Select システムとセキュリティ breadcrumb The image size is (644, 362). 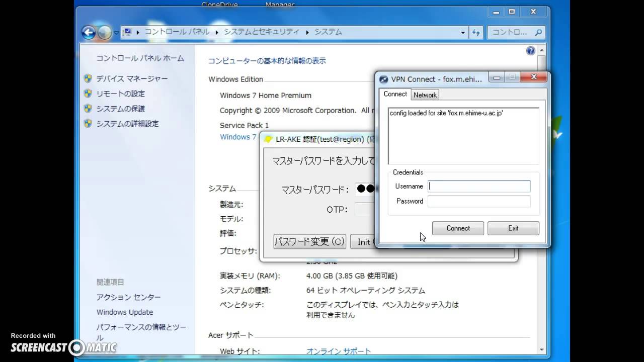(x=262, y=32)
